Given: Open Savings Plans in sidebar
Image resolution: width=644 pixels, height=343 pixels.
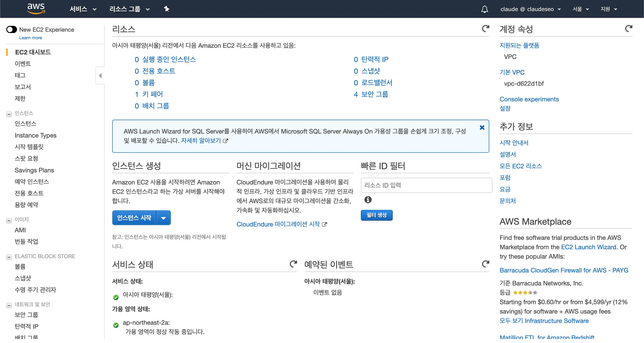Looking at the screenshot, I should 34,170.
